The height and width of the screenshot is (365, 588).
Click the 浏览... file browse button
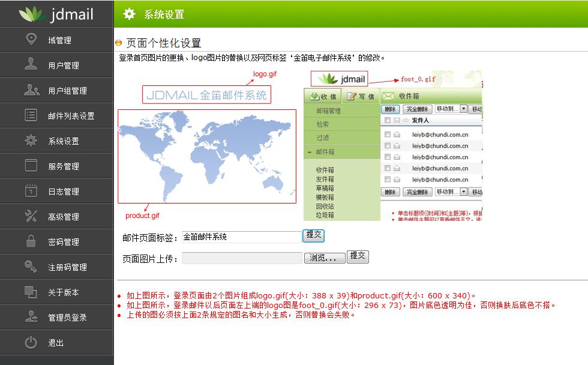[x=325, y=258]
